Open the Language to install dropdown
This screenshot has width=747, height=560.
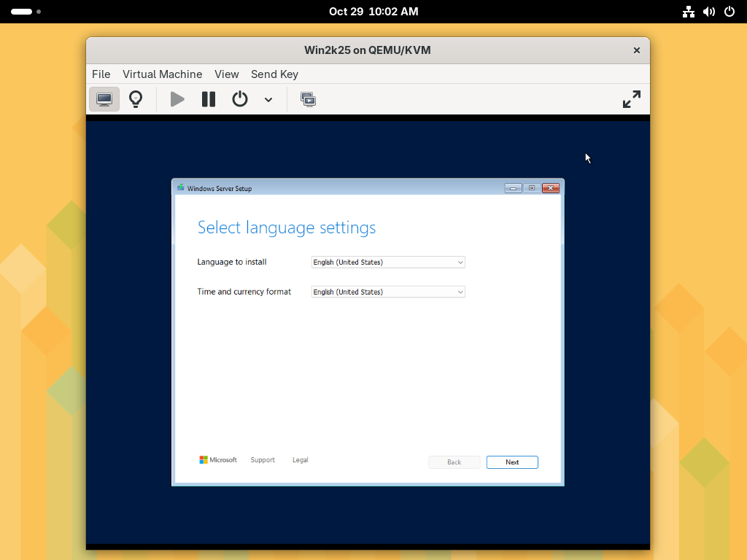[x=387, y=262]
